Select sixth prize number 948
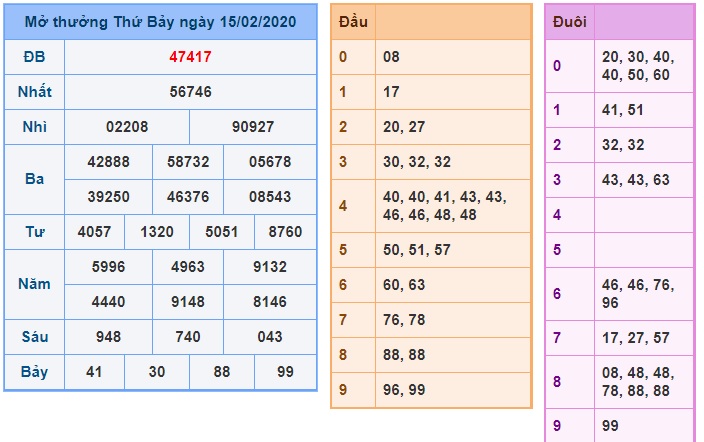The width and height of the screenshot is (704, 442). click(109, 337)
